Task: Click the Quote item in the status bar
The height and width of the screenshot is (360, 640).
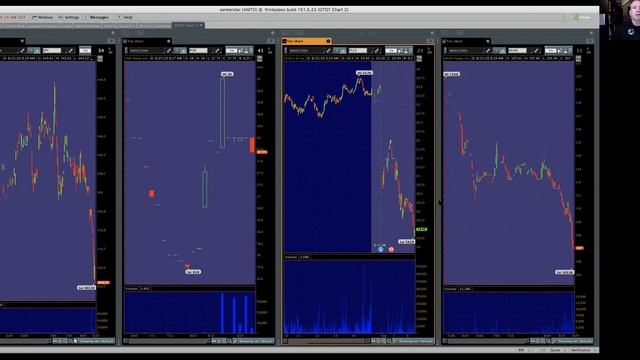Action: coord(556,350)
